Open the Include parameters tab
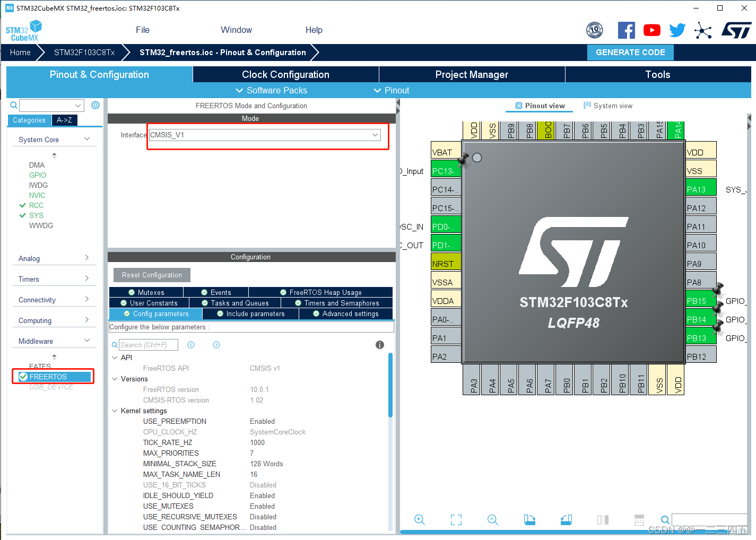The image size is (756, 540). tap(250, 313)
